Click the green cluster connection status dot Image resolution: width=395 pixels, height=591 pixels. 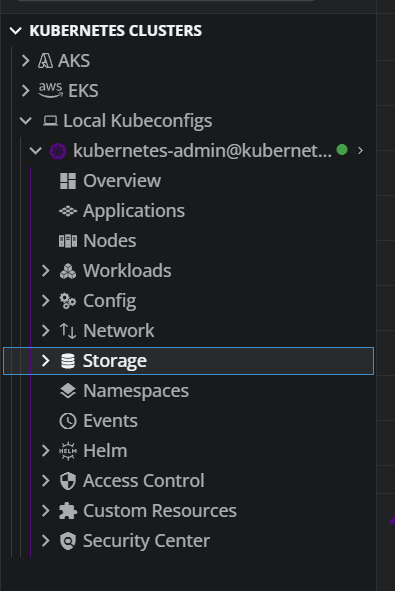[x=342, y=150]
